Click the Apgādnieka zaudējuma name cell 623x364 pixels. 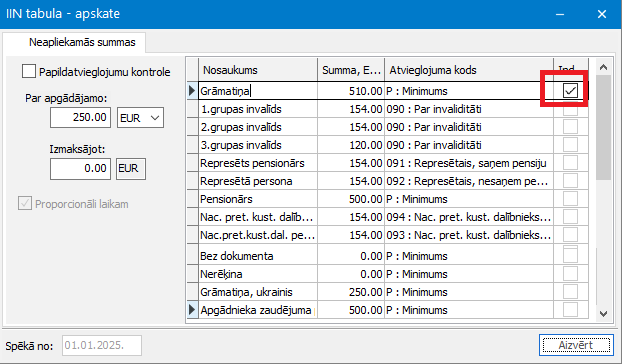click(258, 310)
